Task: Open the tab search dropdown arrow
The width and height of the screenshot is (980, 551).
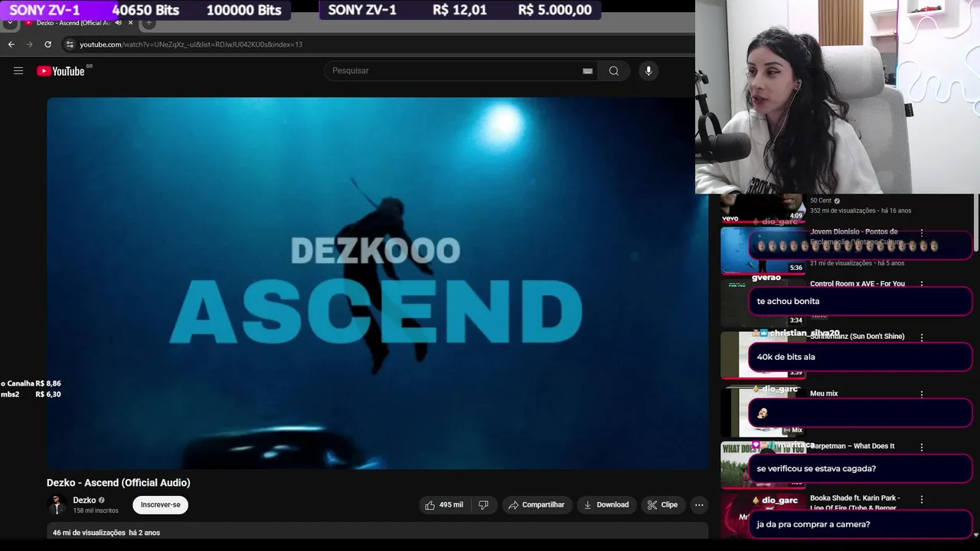Action: [x=9, y=23]
